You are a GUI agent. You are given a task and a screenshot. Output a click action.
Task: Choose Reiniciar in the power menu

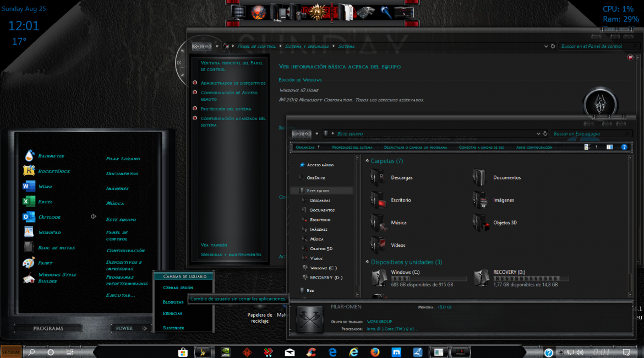(172, 313)
